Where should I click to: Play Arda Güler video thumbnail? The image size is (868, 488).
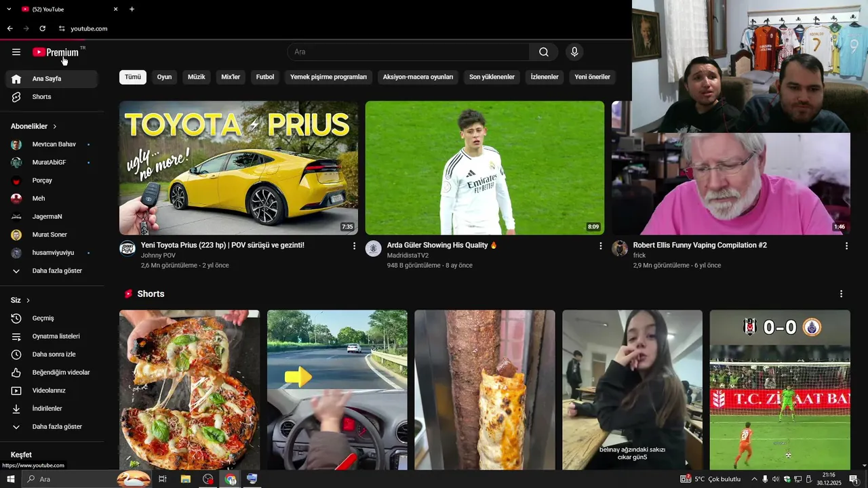(x=485, y=168)
